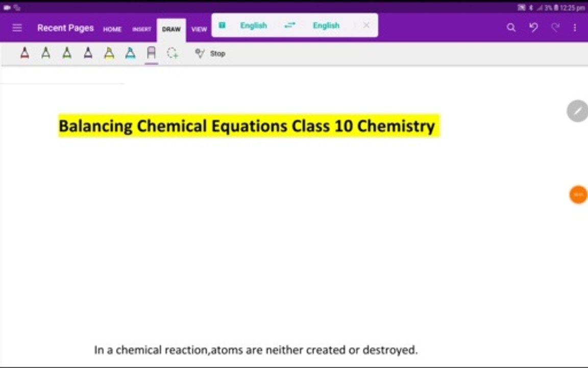Click the sentence about atoms neither created
This screenshot has width=588, height=368.
tap(256, 350)
